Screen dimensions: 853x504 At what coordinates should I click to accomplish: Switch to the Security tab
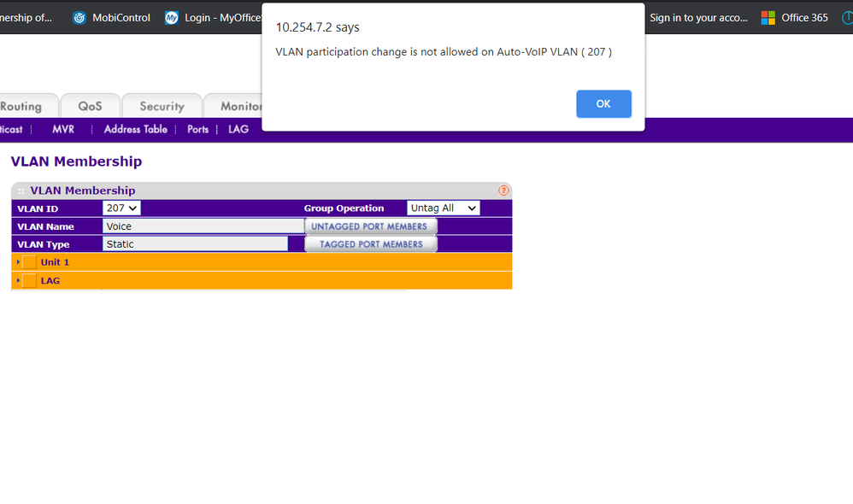[x=162, y=106]
